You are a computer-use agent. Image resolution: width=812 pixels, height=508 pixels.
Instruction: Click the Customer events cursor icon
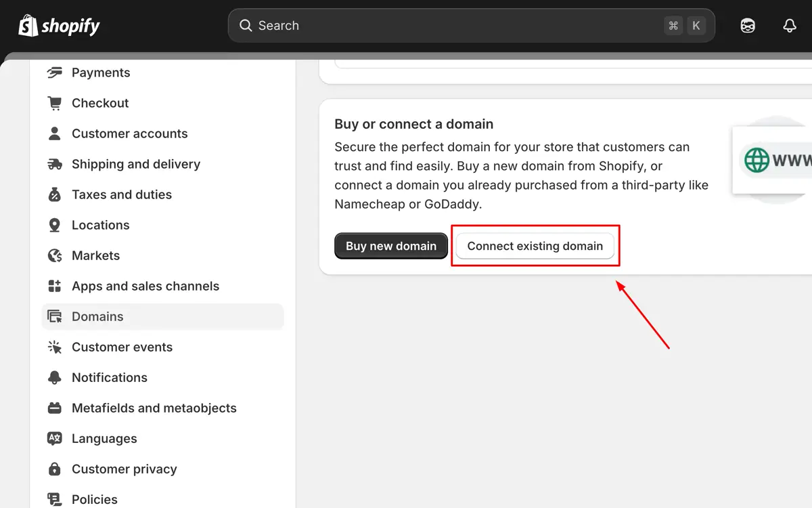point(55,347)
